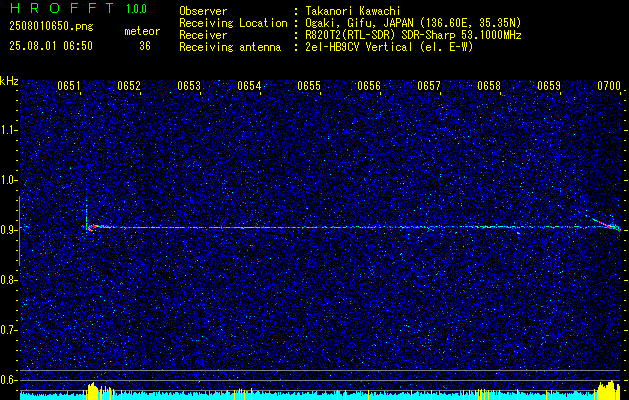This screenshot has width=629, height=400.
Task: Click the 0655 time marker
Action: 309,85
